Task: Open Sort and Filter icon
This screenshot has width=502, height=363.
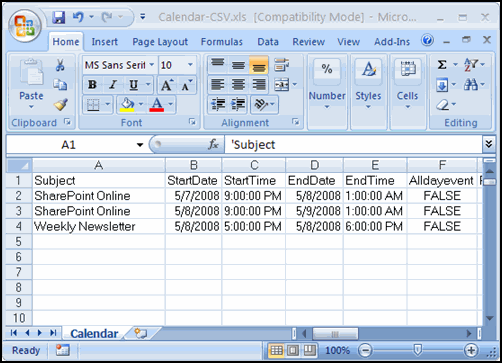Action: pos(471,65)
